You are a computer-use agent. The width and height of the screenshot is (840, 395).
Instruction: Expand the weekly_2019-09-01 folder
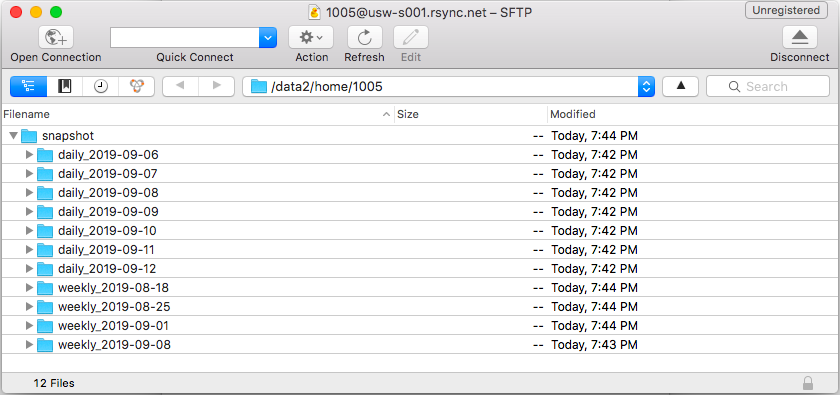click(30, 326)
